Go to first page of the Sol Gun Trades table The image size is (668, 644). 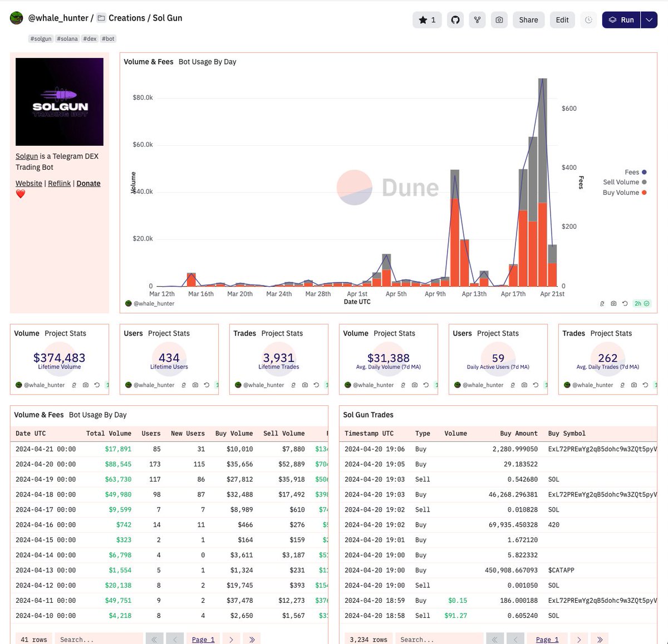(495, 640)
